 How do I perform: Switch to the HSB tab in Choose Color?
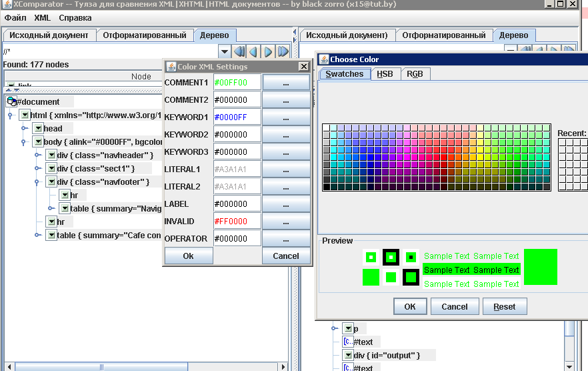(385, 74)
